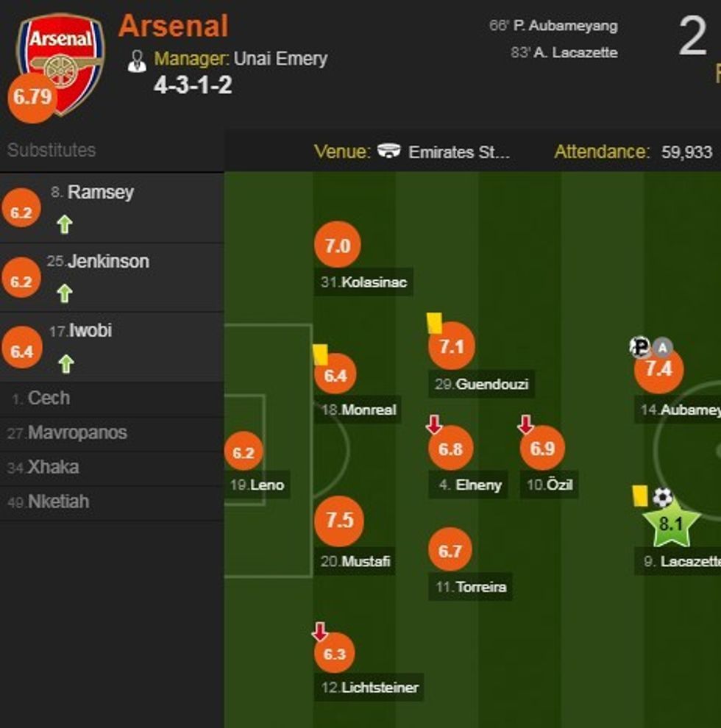Screen dimensions: 721x728
Task: Click the red substituted-off arrow on Özil
Action: tap(525, 425)
